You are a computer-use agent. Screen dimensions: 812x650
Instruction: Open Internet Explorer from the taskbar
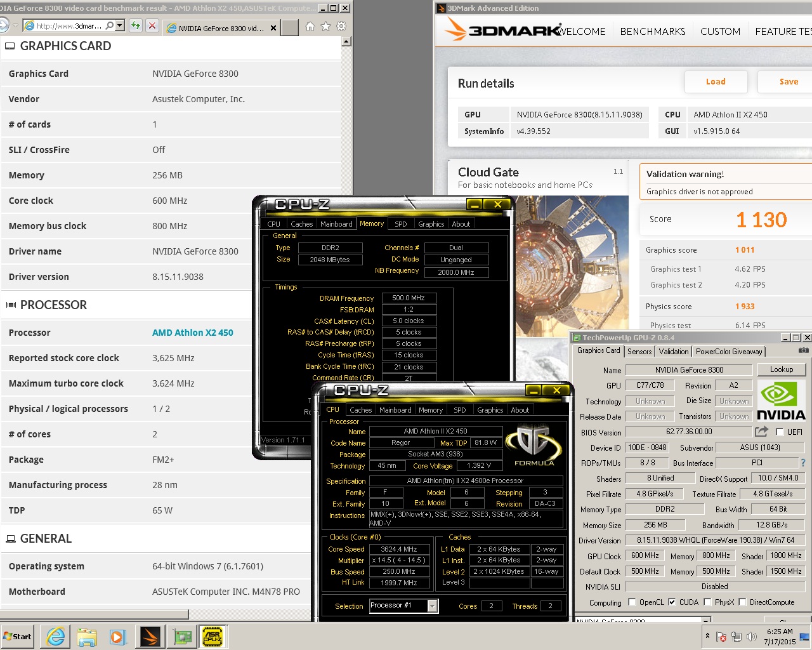click(56, 637)
